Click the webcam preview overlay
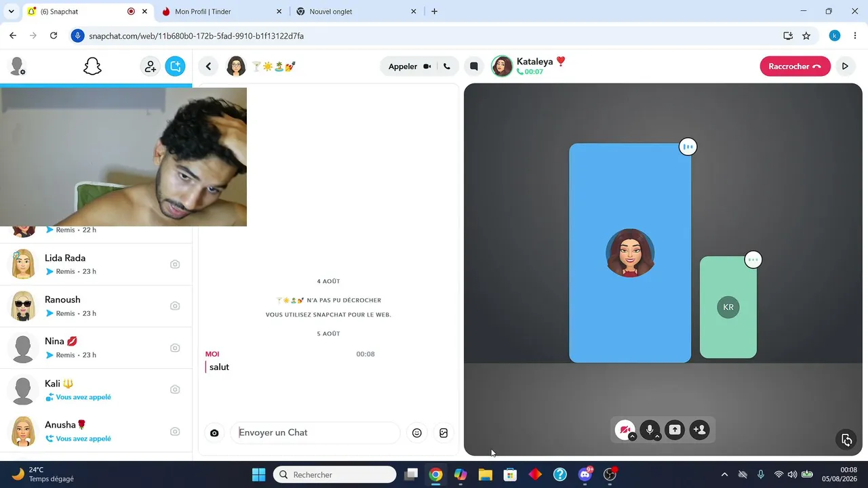The height and width of the screenshot is (488, 868). pos(123,157)
